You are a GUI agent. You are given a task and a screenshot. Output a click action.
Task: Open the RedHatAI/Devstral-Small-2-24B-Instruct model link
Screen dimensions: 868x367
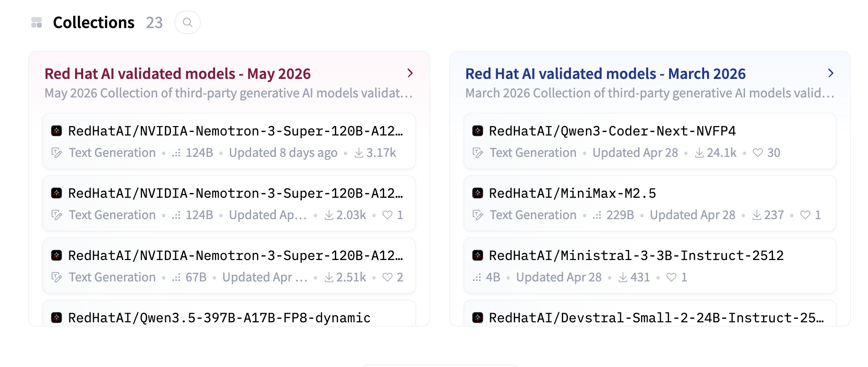pos(657,318)
